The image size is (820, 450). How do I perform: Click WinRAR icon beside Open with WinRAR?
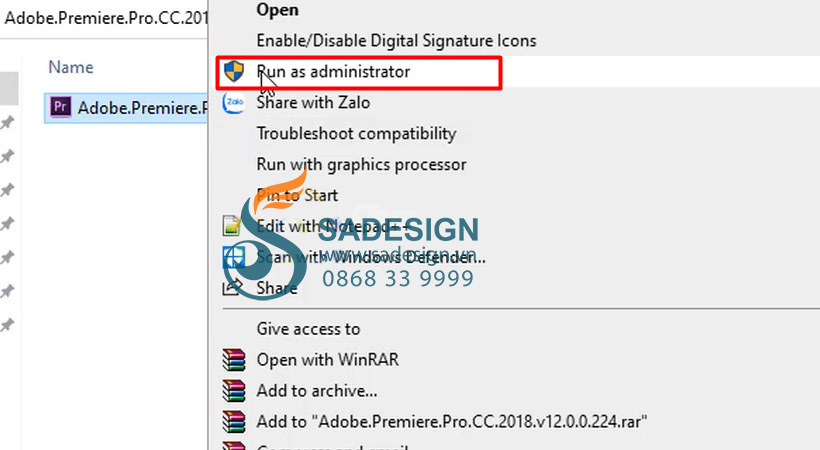click(233, 359)
